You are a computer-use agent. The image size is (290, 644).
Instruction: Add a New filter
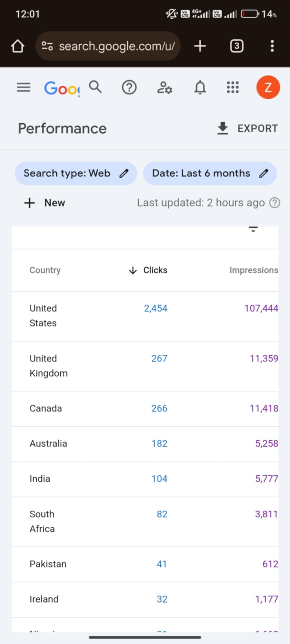(45, 203)
